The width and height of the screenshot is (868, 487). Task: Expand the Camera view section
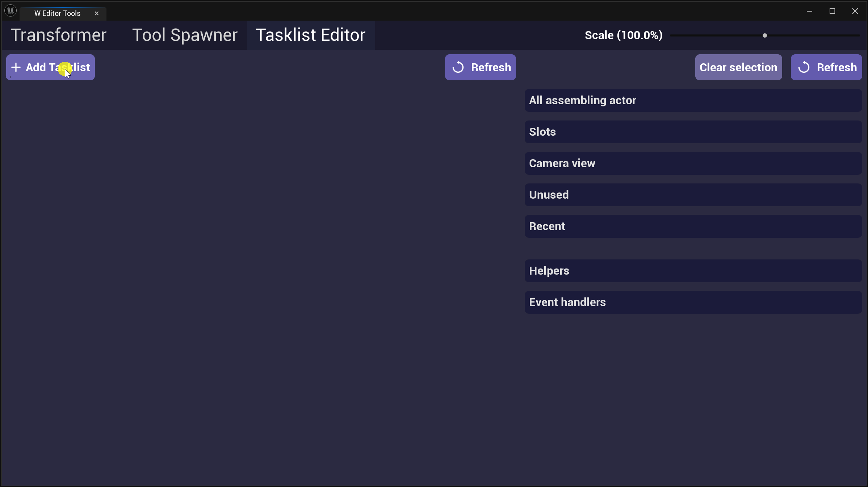click(693, 163)
